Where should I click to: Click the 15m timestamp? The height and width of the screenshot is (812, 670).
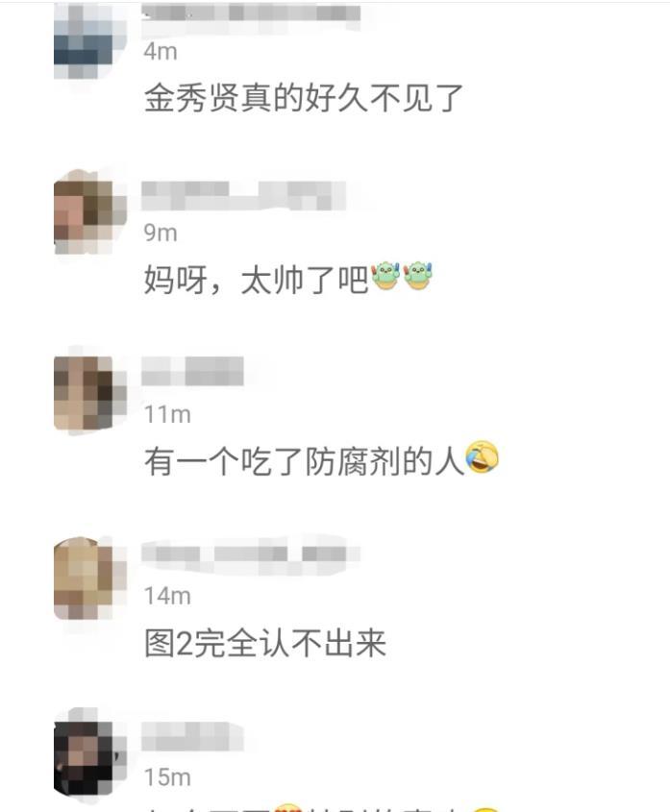(167, 777)
